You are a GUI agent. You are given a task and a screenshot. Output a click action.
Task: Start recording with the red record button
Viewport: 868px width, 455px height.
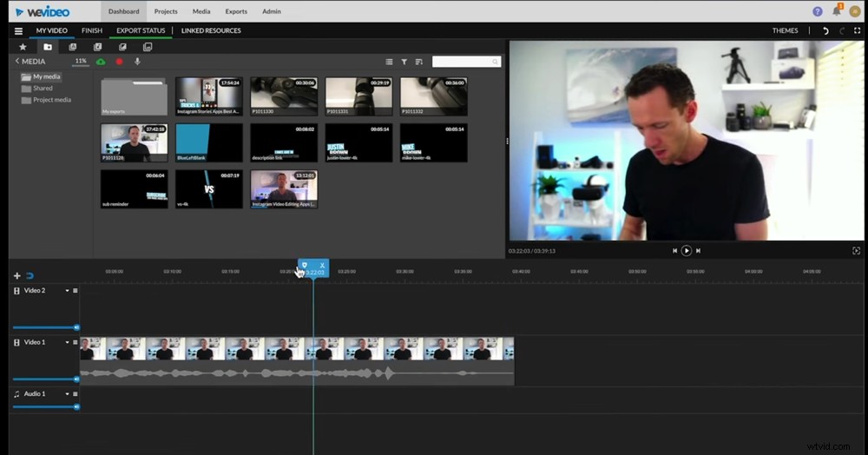[x=119, y=62]
